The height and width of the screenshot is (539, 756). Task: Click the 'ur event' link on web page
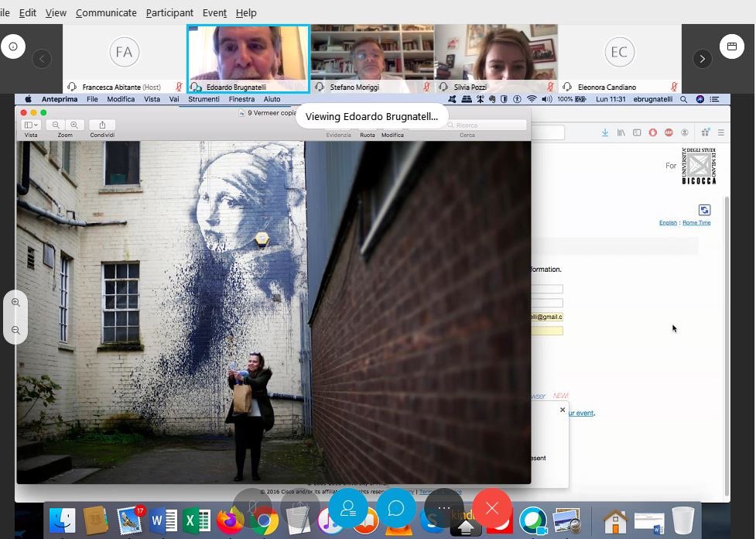click(580, 413)
